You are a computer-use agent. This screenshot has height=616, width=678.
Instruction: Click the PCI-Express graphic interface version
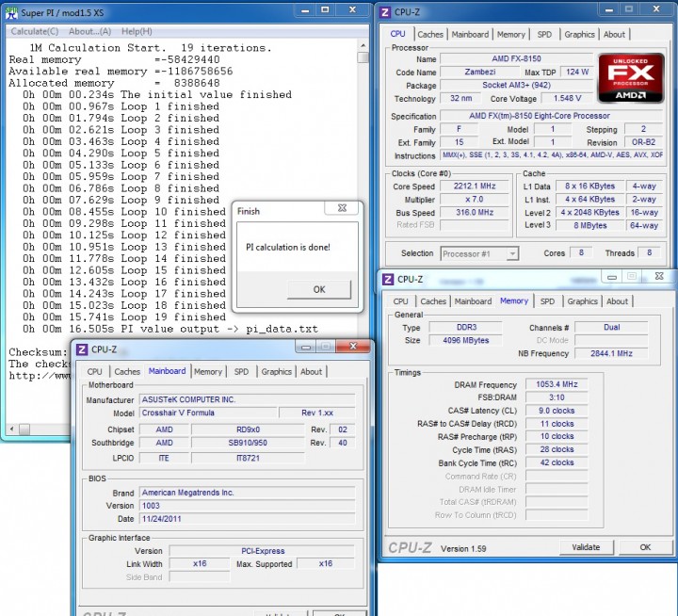pos(262,551)
